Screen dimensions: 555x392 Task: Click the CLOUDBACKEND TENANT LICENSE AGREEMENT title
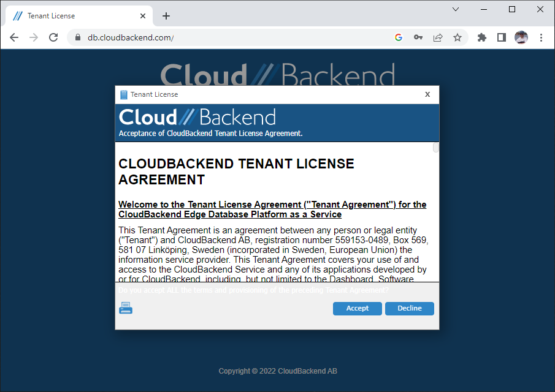[236, 171]
